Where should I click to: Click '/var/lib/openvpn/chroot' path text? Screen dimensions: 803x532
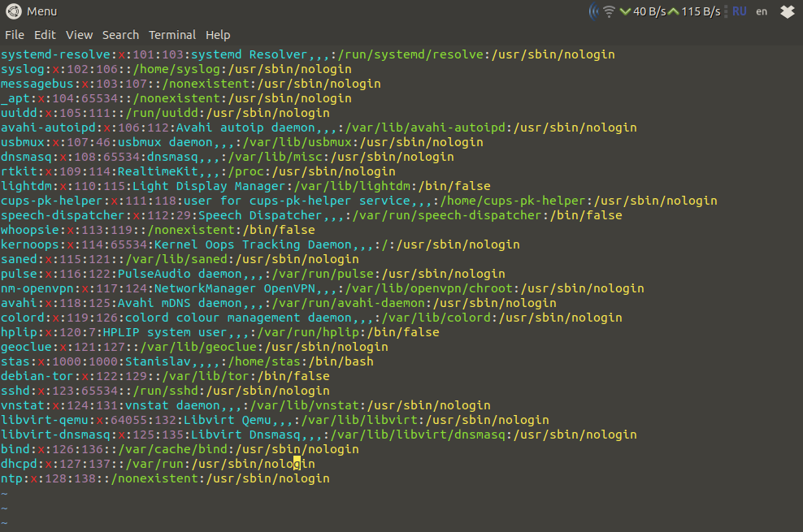[428, 288]
